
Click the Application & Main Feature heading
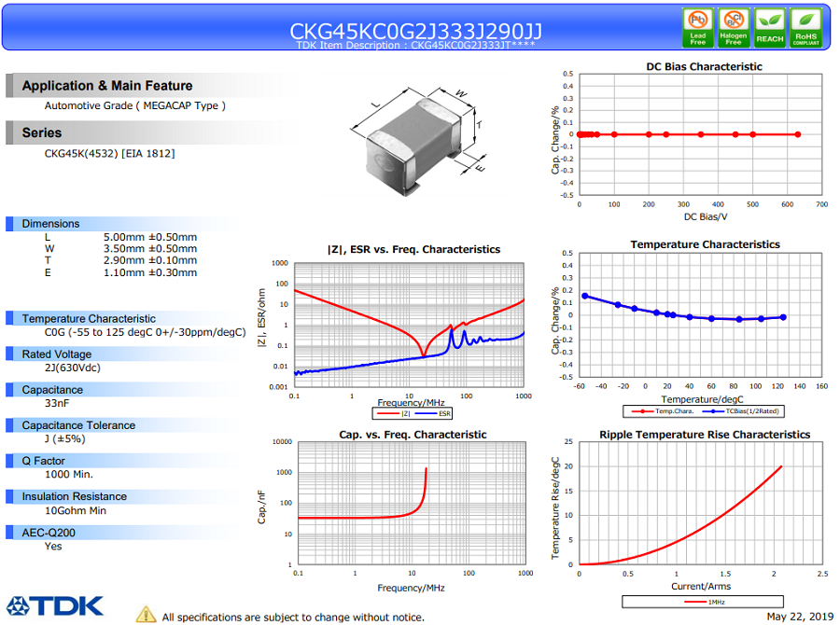[107, 86]
